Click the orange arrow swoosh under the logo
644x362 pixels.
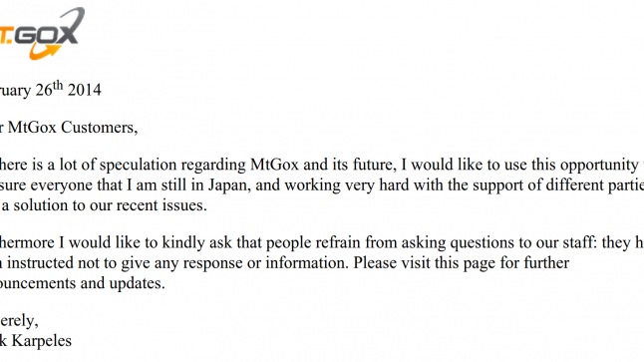tap(44, 52)
